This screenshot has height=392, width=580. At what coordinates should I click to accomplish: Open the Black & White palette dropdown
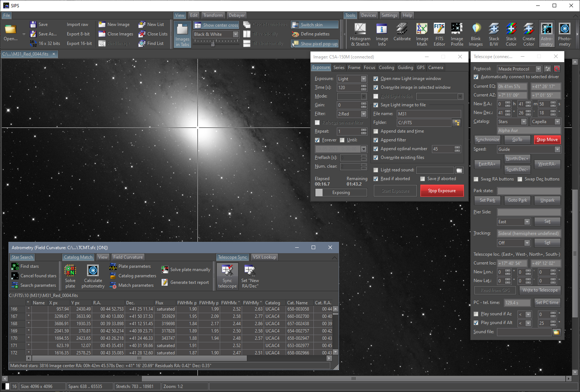pos(236,34)
